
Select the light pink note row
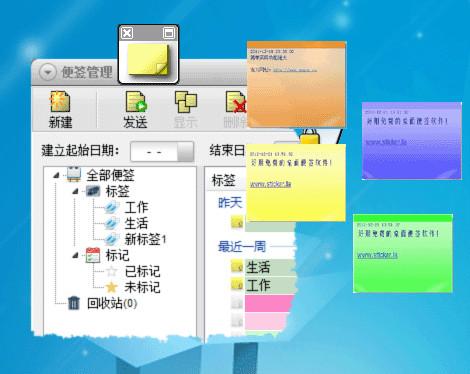pos(267,321)
